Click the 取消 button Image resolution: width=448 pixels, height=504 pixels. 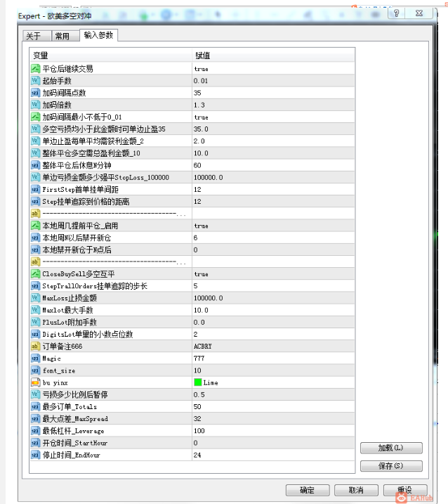[x=356, y=490]
